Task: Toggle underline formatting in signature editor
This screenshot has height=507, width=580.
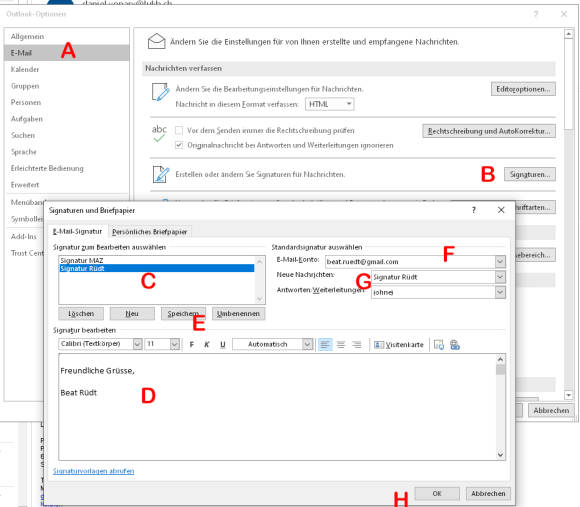Action: 222,345
